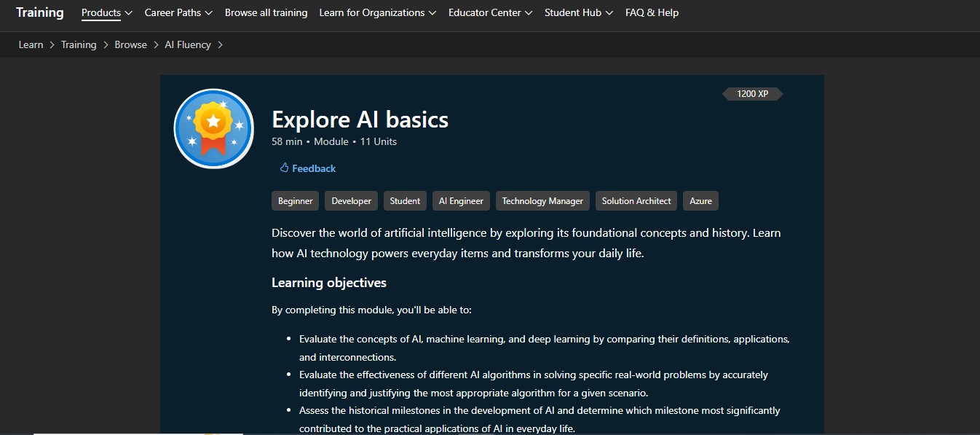980x435 pixels.
Task: Expand the Student Hub dropdown
Action: (579, 12)
